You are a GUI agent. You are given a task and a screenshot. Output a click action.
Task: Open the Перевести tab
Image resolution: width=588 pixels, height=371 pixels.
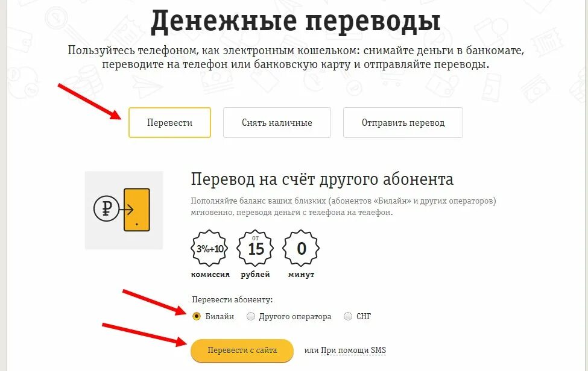tap(169, 123)
